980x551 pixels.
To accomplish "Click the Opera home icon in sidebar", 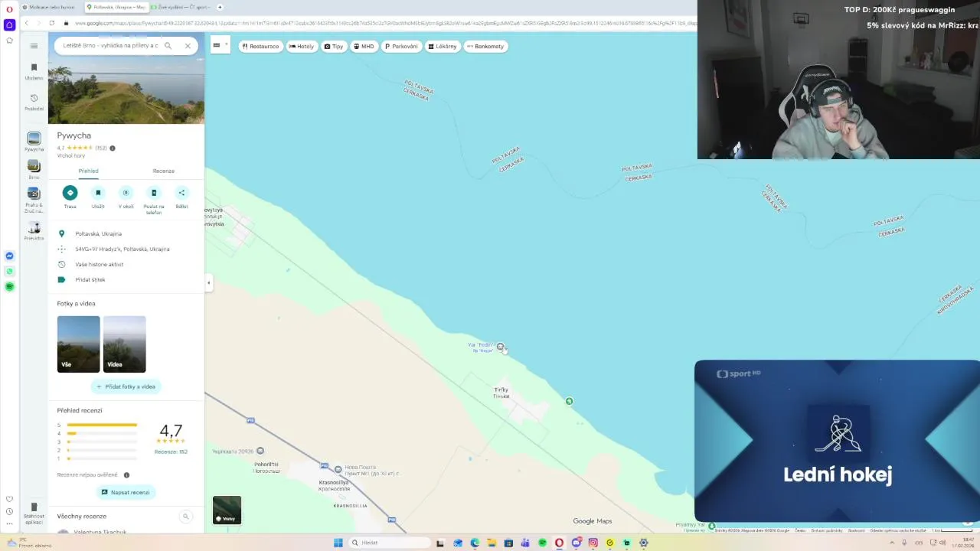I will pos(9,24).
